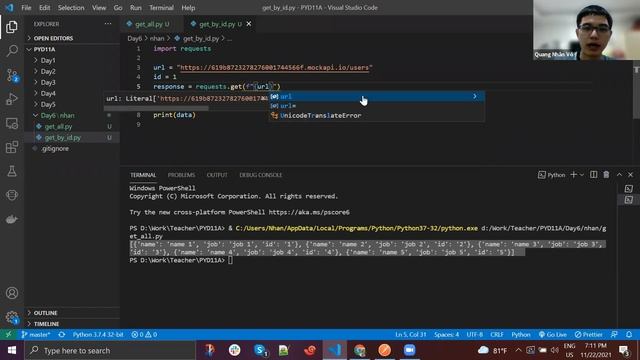The height and width of the screenshot is (360, 640).
Task: Open the Manage gear icon
Action: (x=12, y=317)
